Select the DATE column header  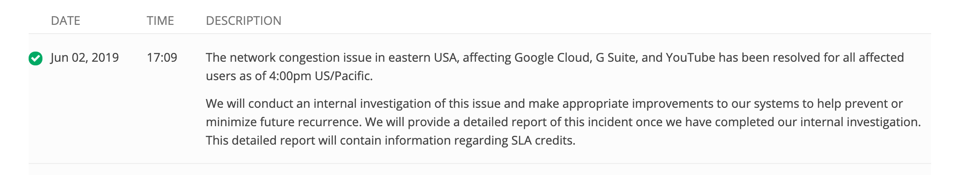click(x=66, y=21)
